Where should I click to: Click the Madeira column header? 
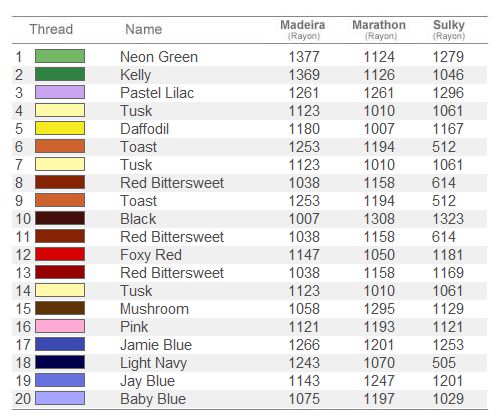(x=303, y=29)
